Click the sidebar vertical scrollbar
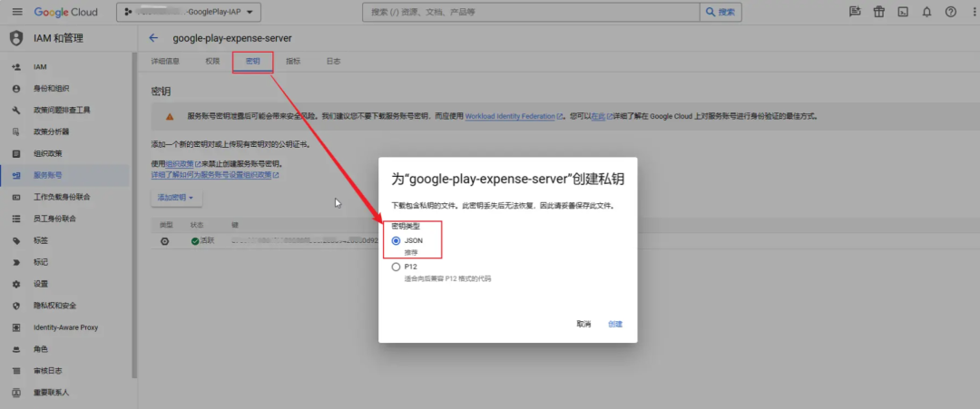This screenshot has height=409, width=980. click(133, 216)
